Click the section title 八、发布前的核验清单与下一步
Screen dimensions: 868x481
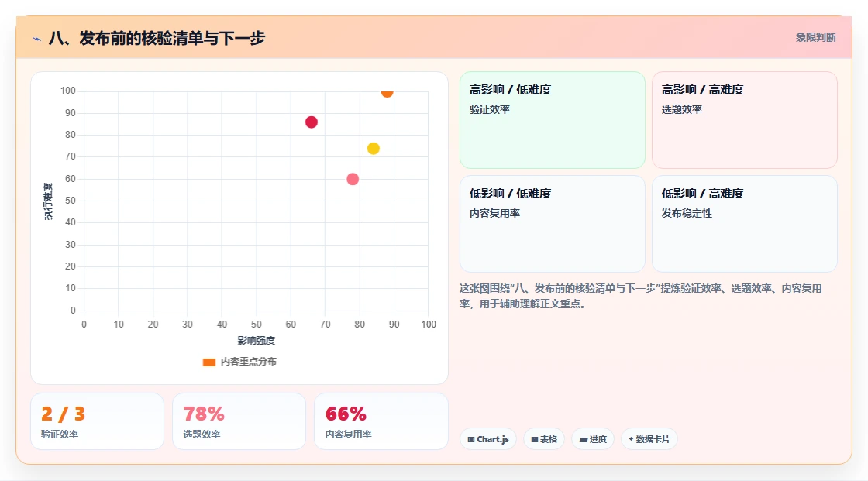point(157,38)
